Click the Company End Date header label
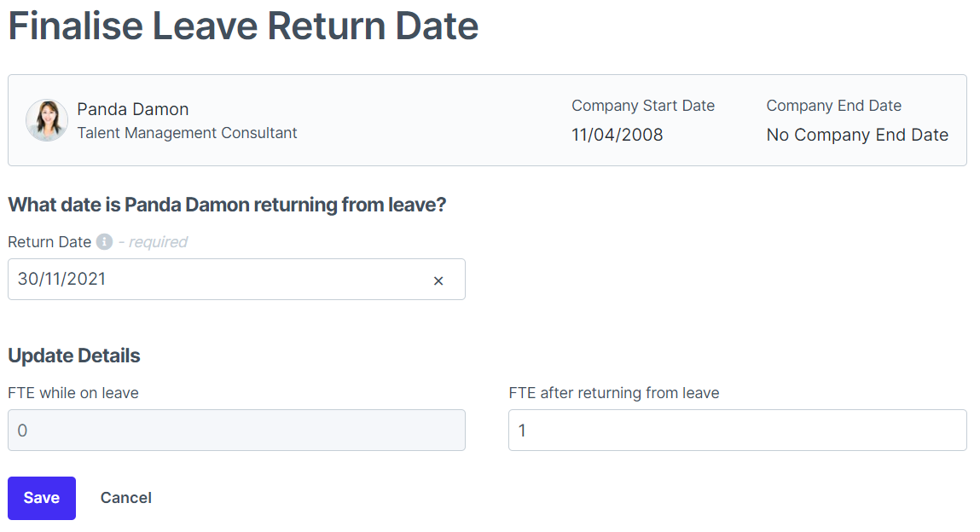Viewport: 980px width, 532px height. point(833,105)
